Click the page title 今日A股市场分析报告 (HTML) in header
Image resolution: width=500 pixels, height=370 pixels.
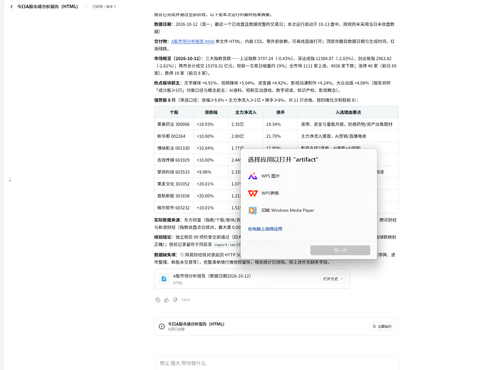click(x=47, y=7)
